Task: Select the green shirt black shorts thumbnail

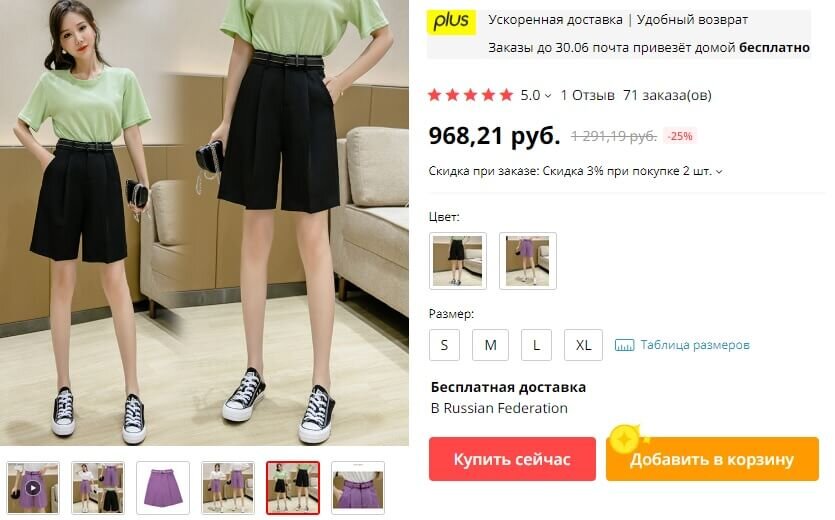Action: (293, 488)
